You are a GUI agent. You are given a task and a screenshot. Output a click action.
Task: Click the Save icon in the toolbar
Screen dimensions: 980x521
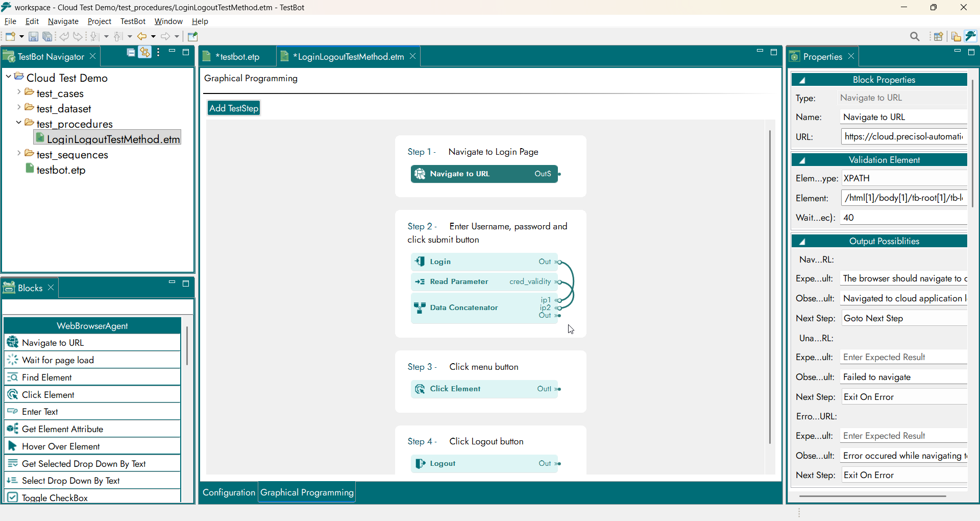coord(33,36)
